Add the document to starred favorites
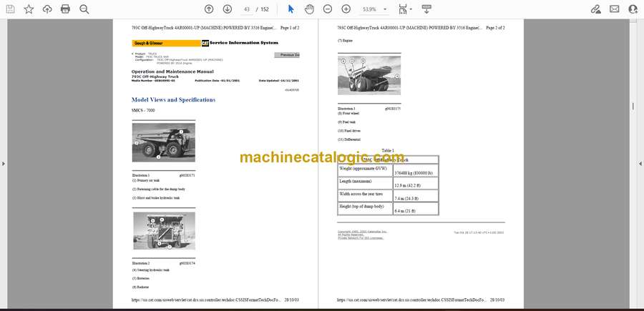This screenshot has height=311, width=644. coord(29,9)
